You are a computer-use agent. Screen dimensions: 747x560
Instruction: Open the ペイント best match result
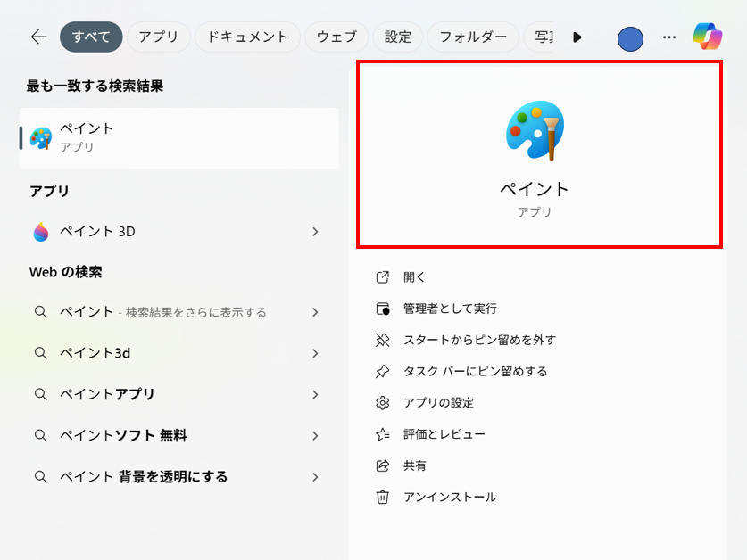point(178,137)
